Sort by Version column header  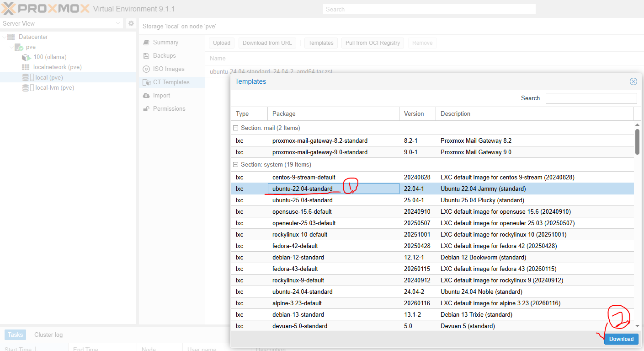coord(417,113)
